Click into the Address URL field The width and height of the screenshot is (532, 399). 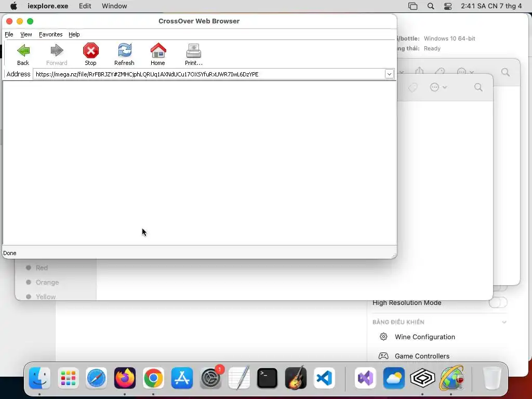(209, 74)
